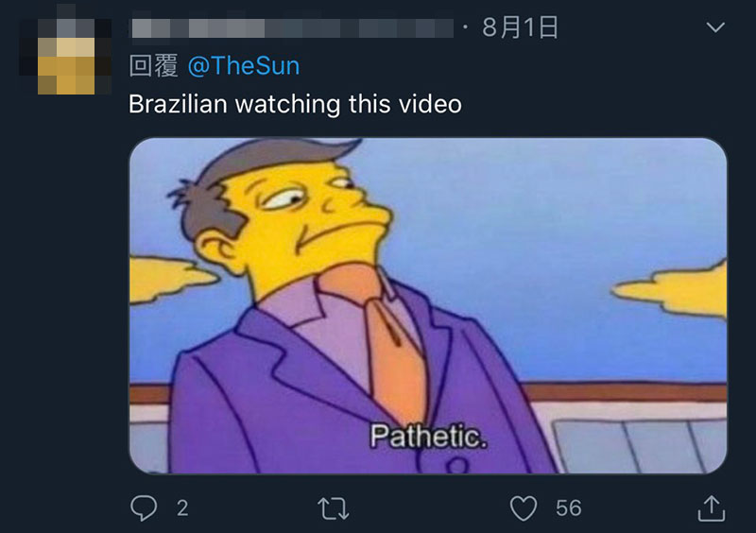This screenshot has height=533, width=756.
Task: Click the text 'Brazilian watching this video'
Action: coord(295,104)
